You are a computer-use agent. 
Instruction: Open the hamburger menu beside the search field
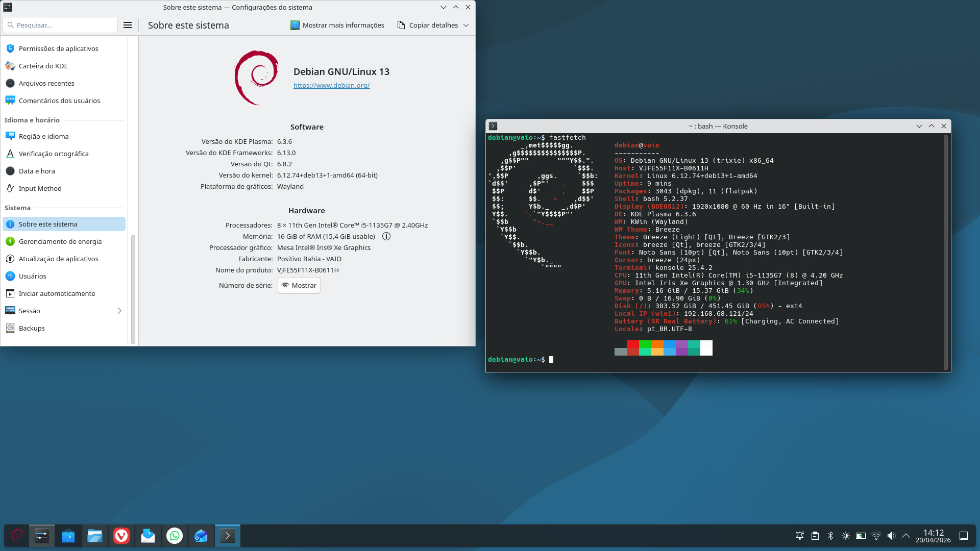point(128,25)
